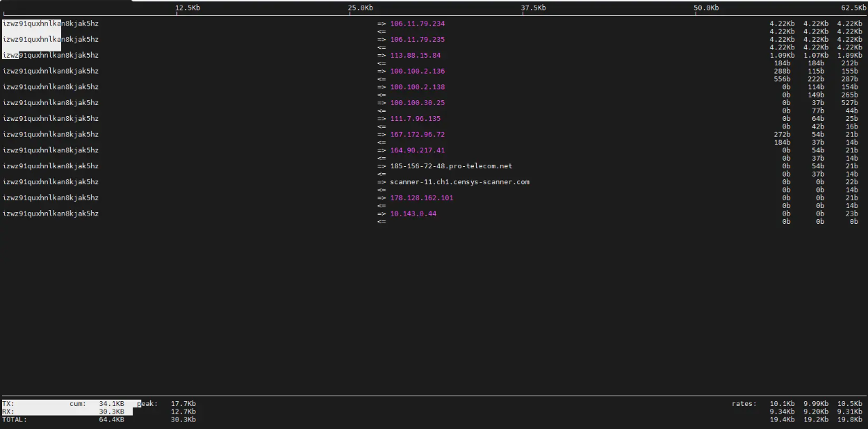Image resolution: width=868 pixels, height=429 pixels.
Task: Click host scanner-11.ch1.censys-scanner.com
Action: tap(459, 181)
